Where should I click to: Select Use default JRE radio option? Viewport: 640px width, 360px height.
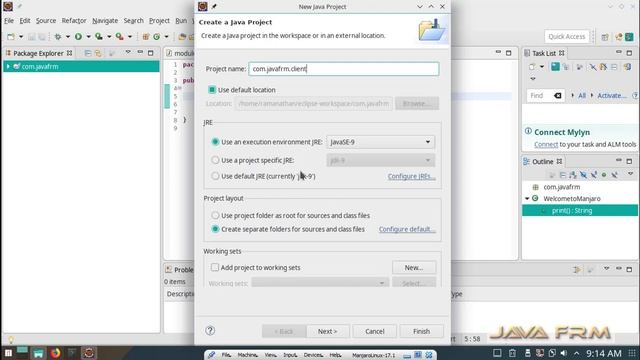pos(215,176)
